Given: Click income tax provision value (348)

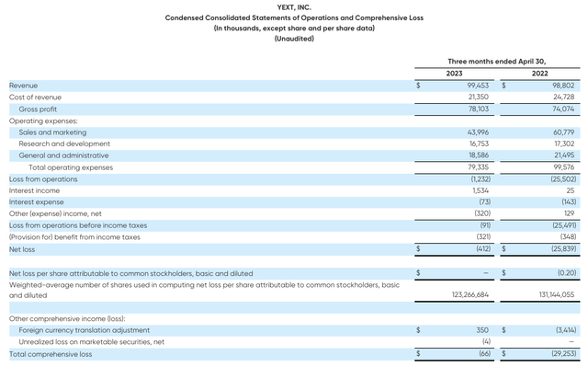Looking at the screenshot, I should click(568, 237).
